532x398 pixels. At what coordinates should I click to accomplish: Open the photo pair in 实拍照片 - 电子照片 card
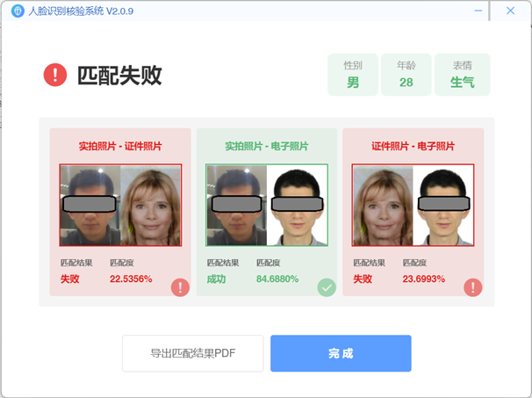[x=267, y=205]
